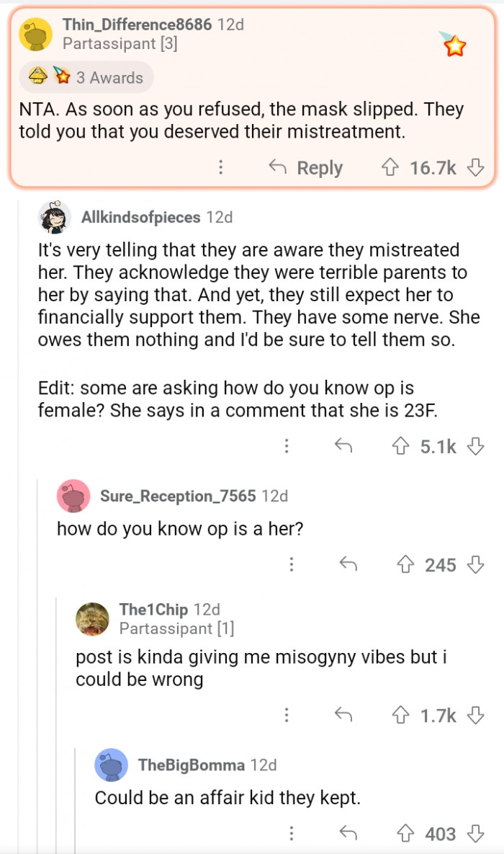The height and width of the screenshot is (854, 504).
Task: Downvote TheBigBomma's affair kid comment
Action: (475, 834)
